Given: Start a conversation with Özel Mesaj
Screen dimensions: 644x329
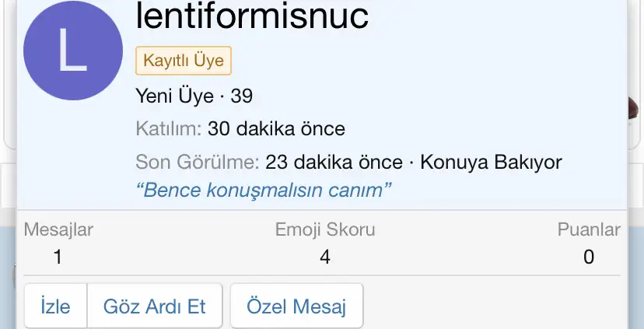Looking at the screenshot, I should coord(296,306).
